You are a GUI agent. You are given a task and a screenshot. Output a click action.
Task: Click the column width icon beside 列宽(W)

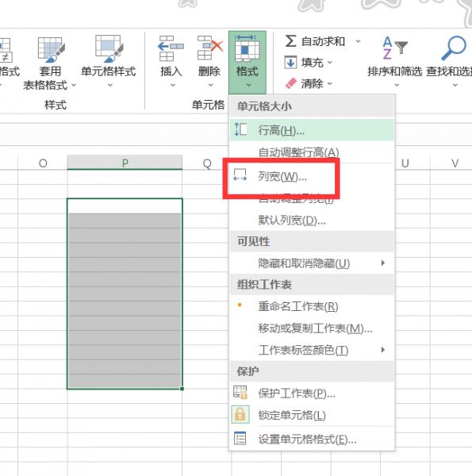[x=240, y=175]
